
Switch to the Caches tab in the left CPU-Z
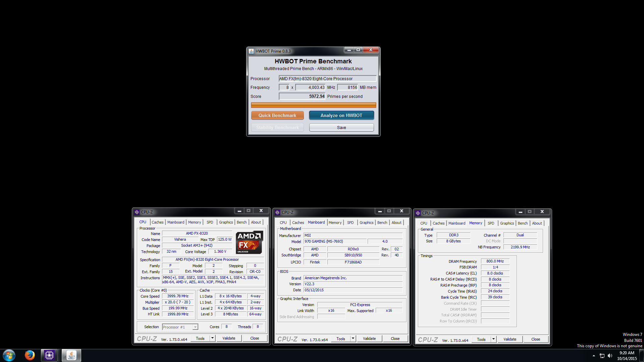157,222
